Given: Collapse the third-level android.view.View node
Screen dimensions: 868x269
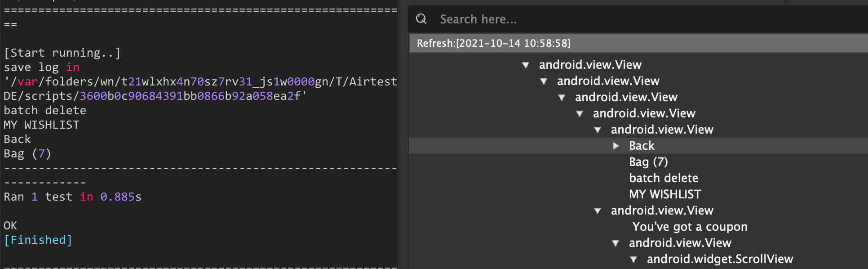Looking at the screenshot, I should pyautogui.click(x=562, y=98).
